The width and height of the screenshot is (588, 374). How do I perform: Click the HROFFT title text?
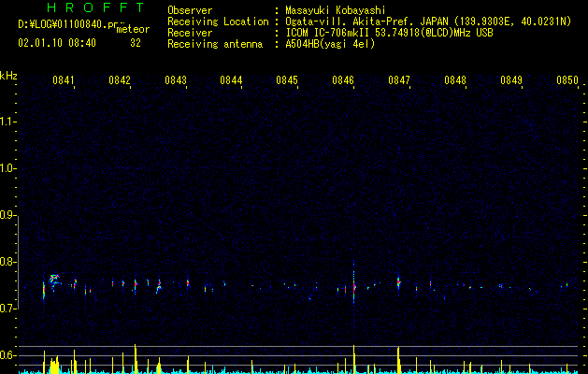pyautogui.click(x=95, y=7)
